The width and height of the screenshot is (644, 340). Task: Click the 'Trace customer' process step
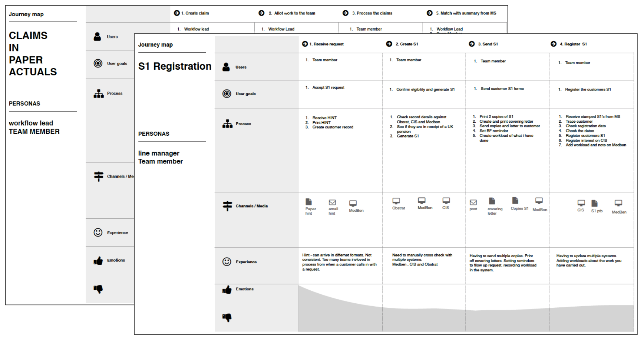coord(579,121)
